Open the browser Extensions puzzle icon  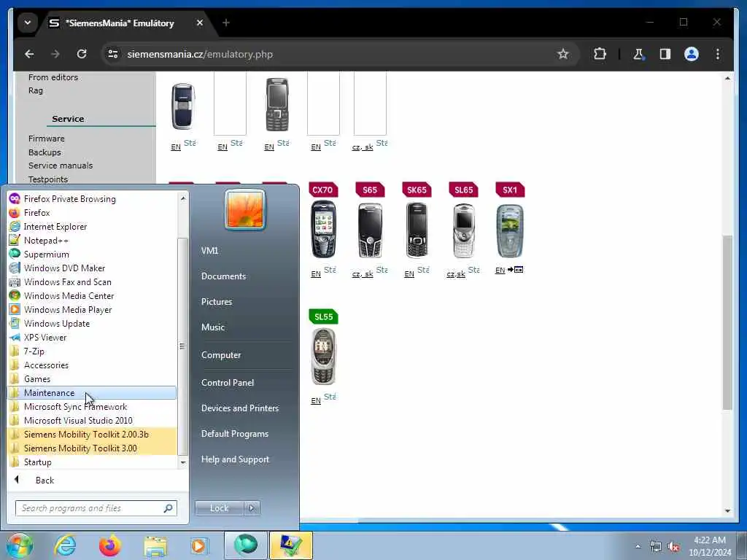pyautogui.click(x=600, y=54)
